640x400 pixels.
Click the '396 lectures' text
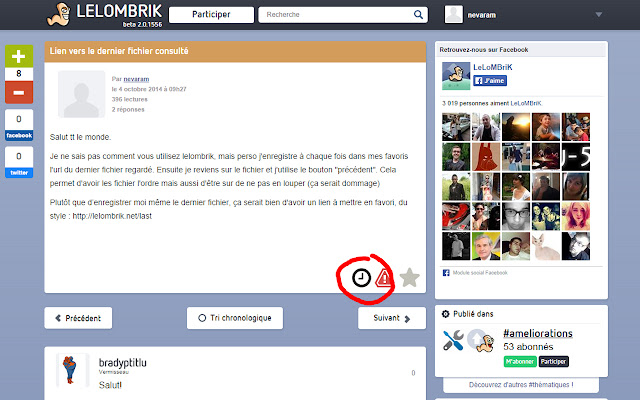click(129, 99)
